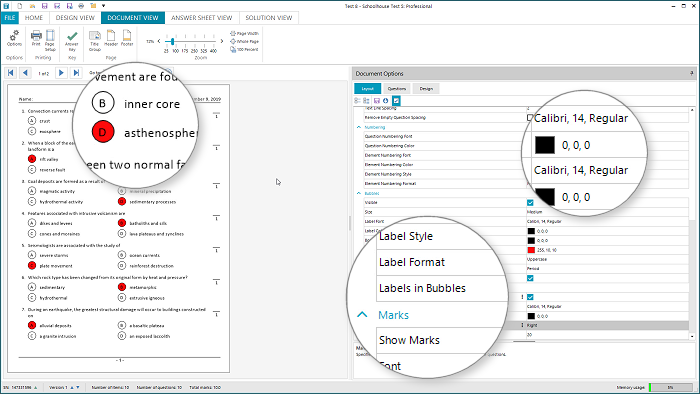Toggle the Labels in Bubbles checkbox
700x394 pixels.
pyautogui.click(x=530, y=278)
